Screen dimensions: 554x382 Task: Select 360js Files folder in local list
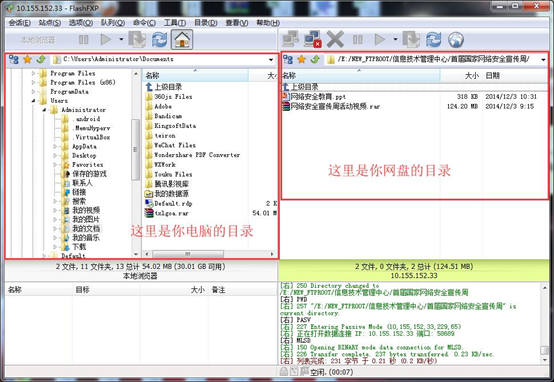tap(173, 96)
